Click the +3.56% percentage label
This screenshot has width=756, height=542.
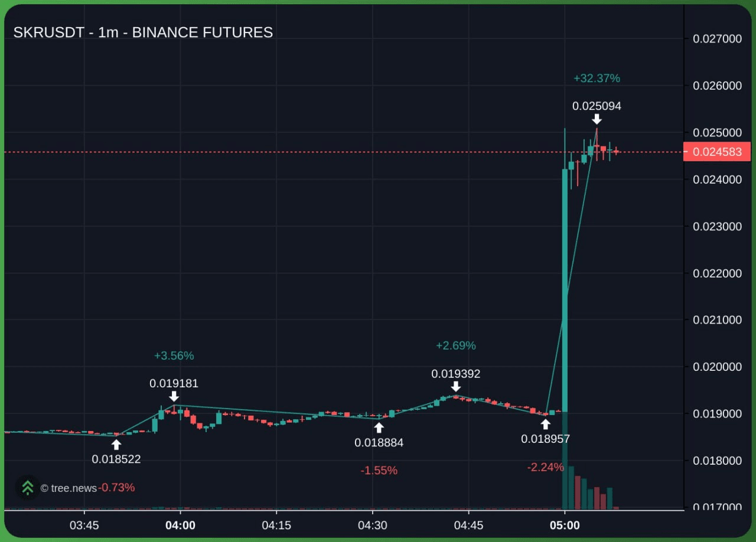tap(174, 355)
